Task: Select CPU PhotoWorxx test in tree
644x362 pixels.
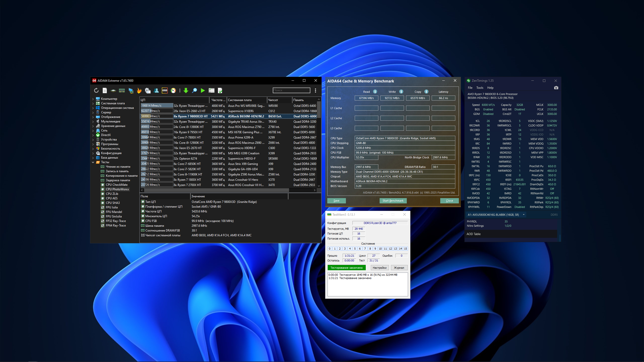Action: pos(117,189)
